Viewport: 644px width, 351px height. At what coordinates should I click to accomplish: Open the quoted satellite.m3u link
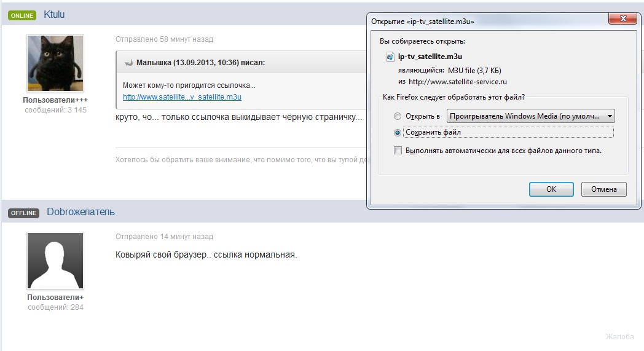(182, 97)
